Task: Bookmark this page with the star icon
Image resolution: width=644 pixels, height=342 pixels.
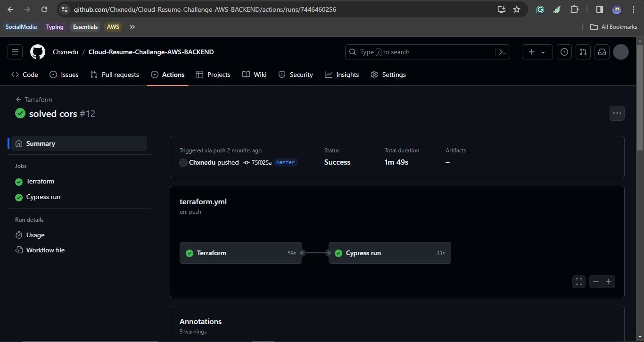Action: pos(517,9)
